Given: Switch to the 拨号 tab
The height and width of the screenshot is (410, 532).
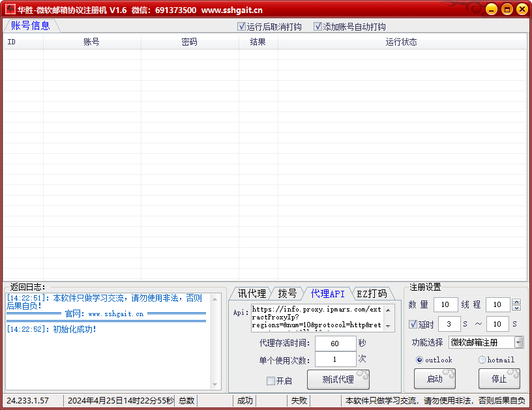Looking at the screenshot, I should tap(287, 293).
